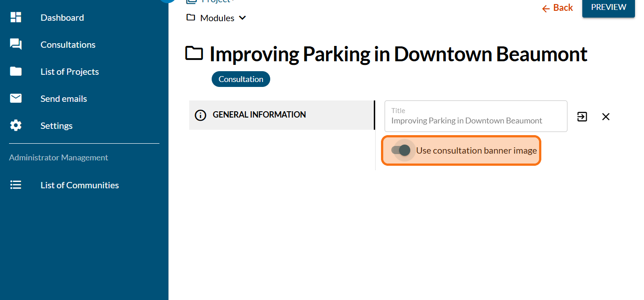Click the exit arrow icon beside Title field
This screenshot has height=300, width=644.
(582, 117)
